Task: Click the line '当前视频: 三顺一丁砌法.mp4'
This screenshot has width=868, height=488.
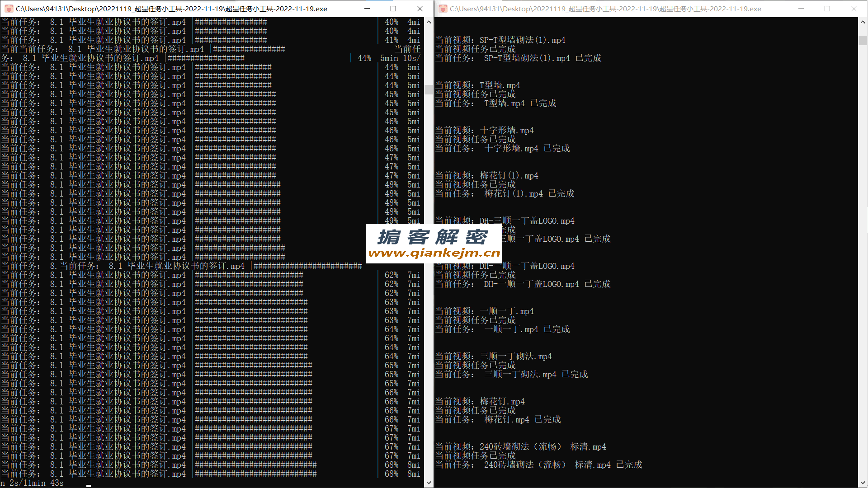Action: click(x=493, y=357)
